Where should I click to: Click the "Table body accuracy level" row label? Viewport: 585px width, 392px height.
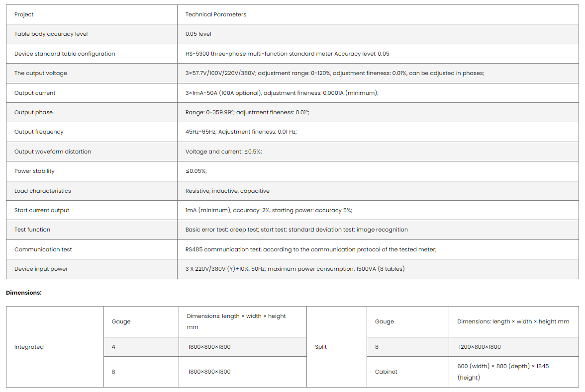pos(51,34)
